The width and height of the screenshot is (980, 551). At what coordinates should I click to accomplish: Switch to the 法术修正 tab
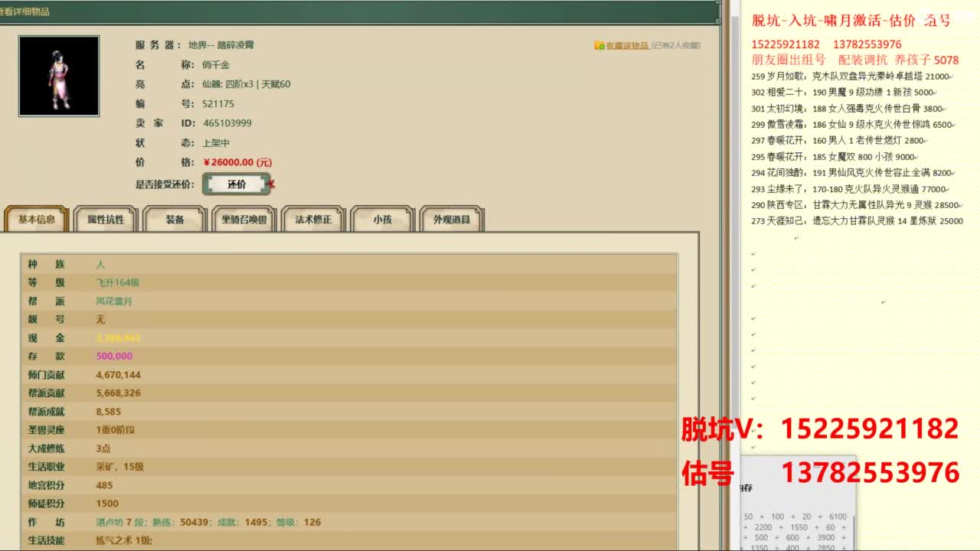[x=314, y=220]
